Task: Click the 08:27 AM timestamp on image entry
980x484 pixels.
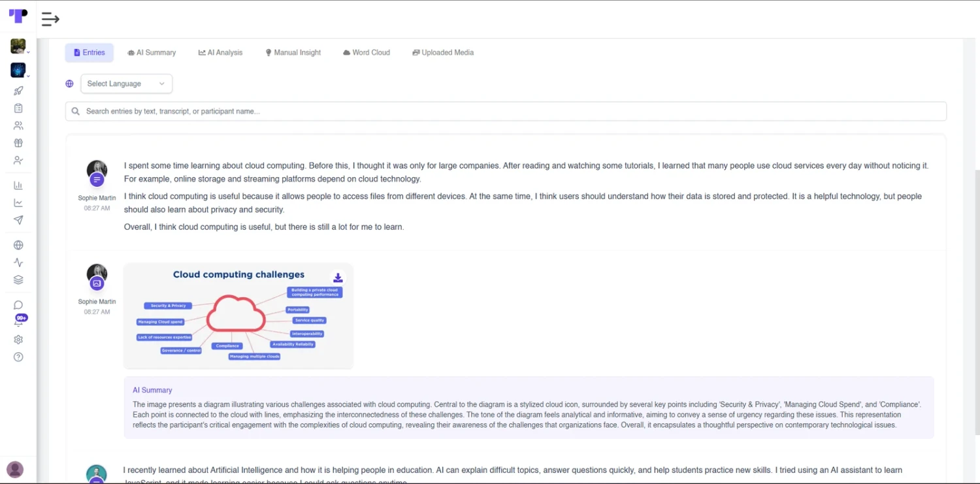Action: tap(97, 312)
